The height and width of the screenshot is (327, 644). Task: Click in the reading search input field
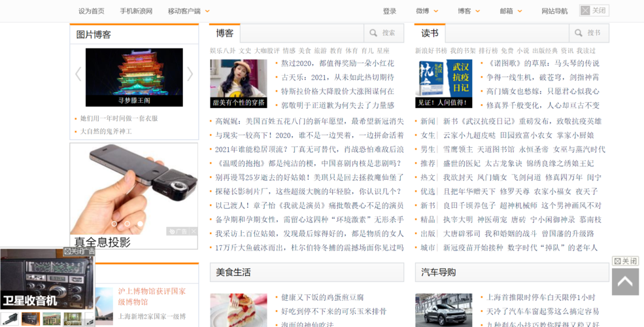tap(507, 33)
